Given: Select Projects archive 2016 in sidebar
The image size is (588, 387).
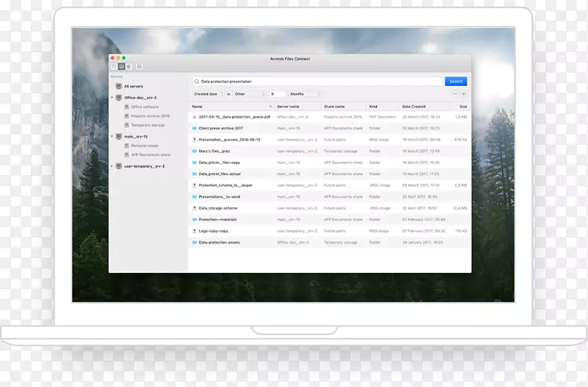Looking at the screenshot, I should click(150, 116).
